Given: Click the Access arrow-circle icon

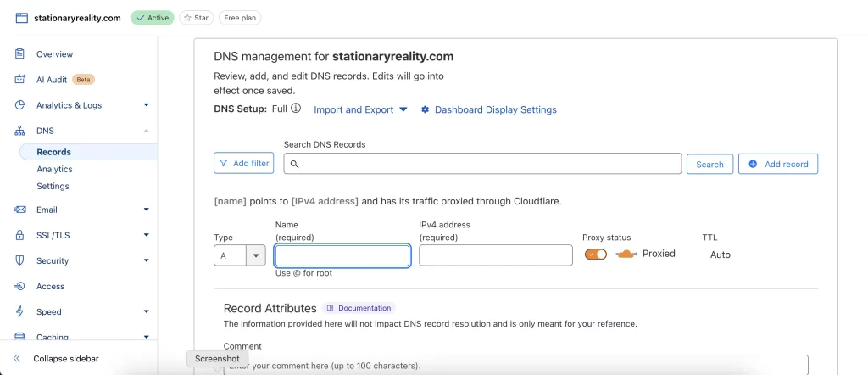Looking at the screenshot, I should point(20,286).
